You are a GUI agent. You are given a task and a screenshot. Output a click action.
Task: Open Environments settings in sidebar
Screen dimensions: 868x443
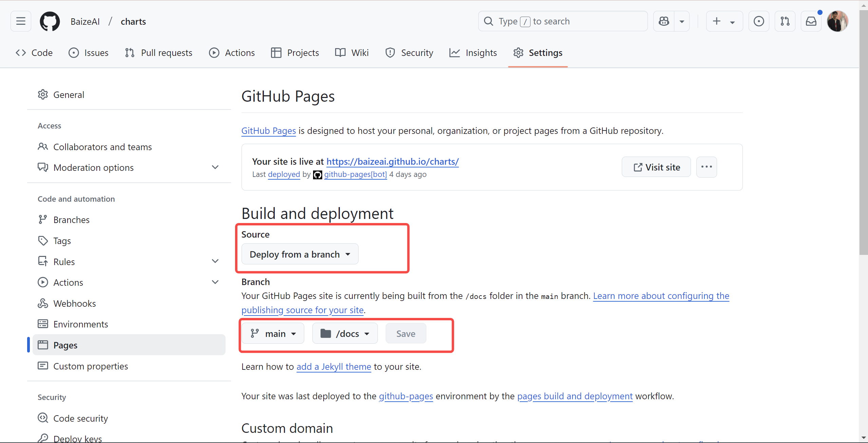pyautogui.click(x=129, y=324)
